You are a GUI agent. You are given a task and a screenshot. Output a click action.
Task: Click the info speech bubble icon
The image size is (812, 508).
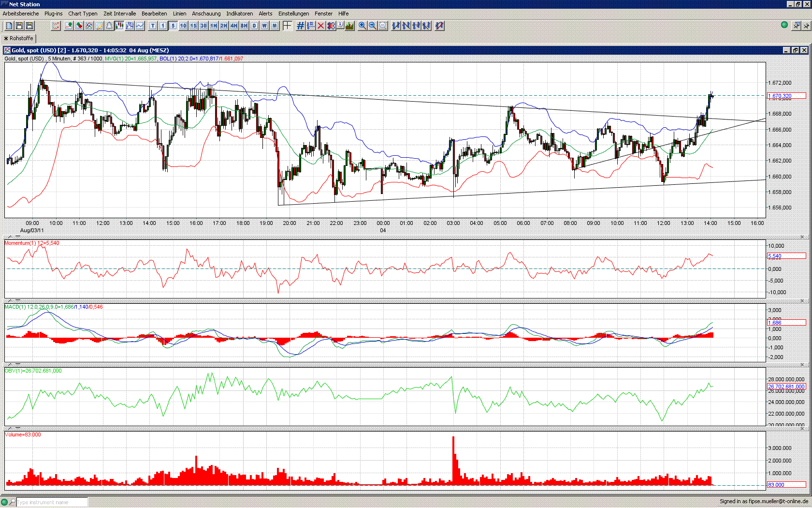click(340, 26)
